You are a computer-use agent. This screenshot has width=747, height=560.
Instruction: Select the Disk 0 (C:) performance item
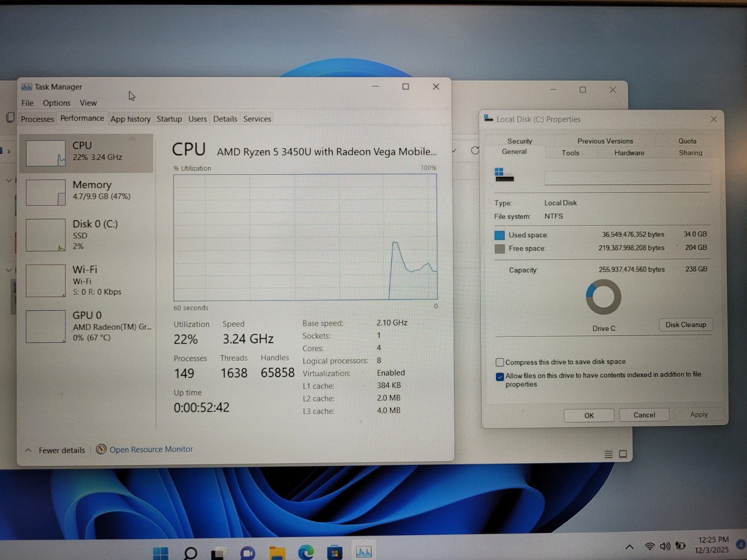86,235
